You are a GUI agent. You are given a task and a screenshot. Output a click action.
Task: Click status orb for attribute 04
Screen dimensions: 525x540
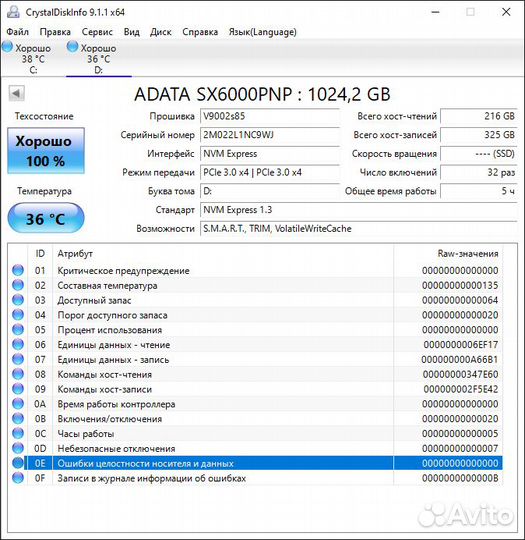click(18, 315)
